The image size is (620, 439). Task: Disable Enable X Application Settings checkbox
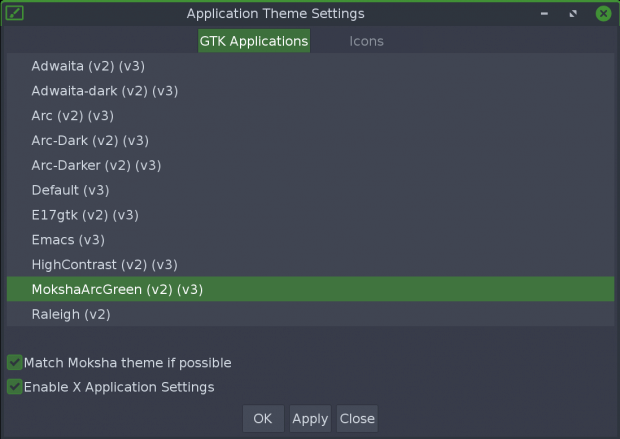[15, 386]
